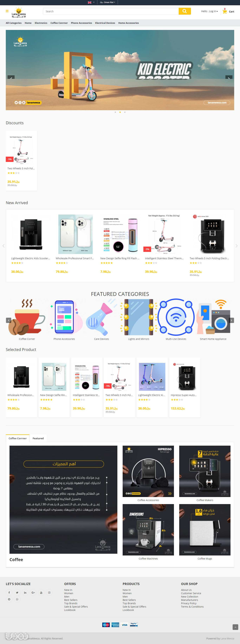The image size is (240, 644).
Task: Click into the Search input field
Action: 111,11
